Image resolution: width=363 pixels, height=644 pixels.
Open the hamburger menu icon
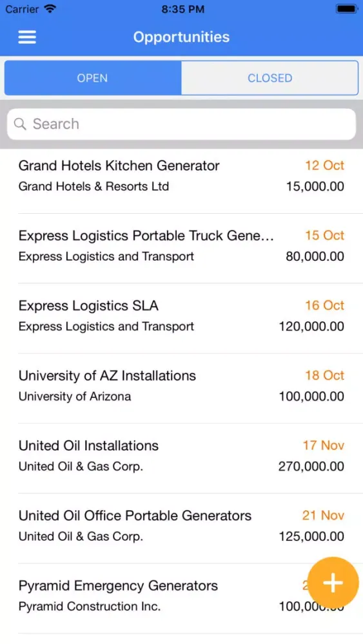click(27, 37)
